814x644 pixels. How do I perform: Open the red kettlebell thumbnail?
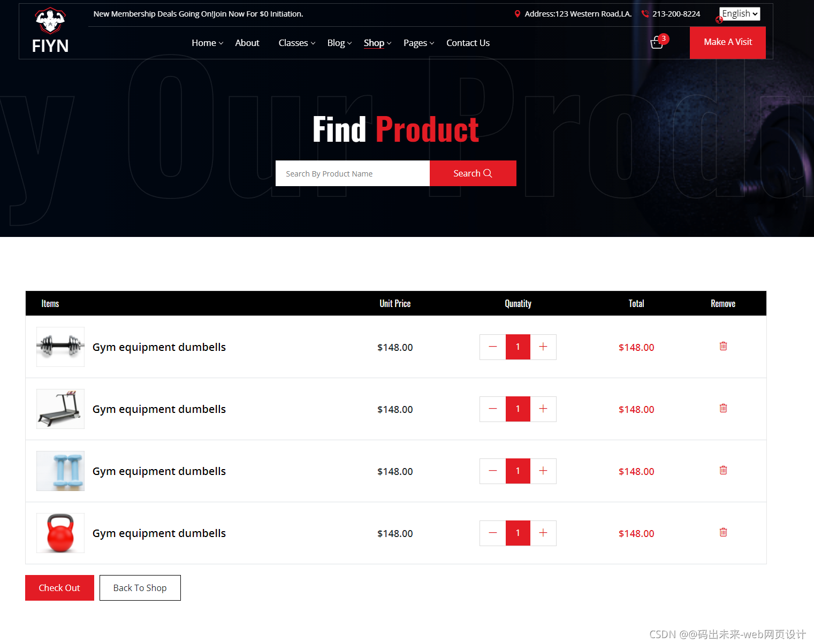coord(60,533)
